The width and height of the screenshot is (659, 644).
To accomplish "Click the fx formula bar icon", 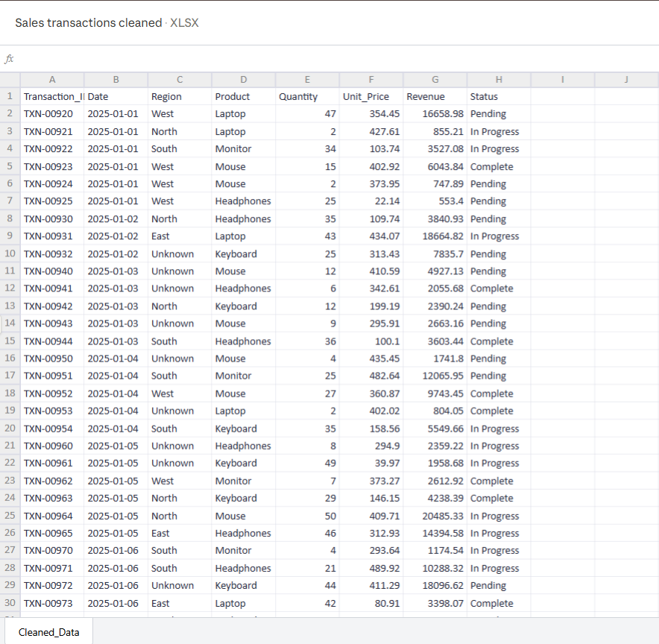I will tap(9, 57).
